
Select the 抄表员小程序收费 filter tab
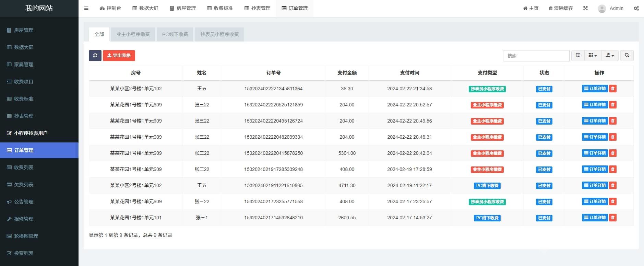pos(219,34)
